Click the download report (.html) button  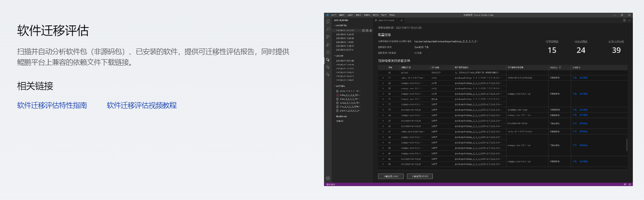[x=420, y=176]
